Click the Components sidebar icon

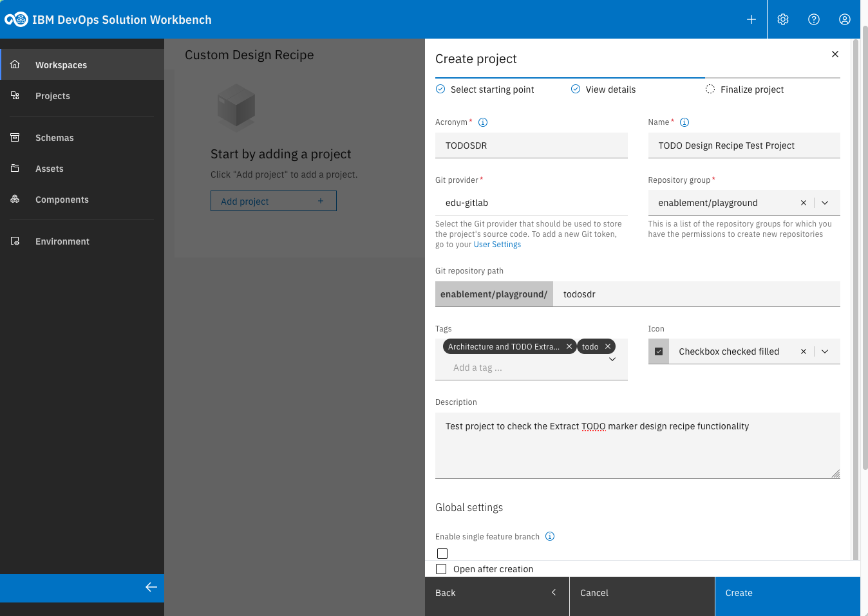point(15,199)
